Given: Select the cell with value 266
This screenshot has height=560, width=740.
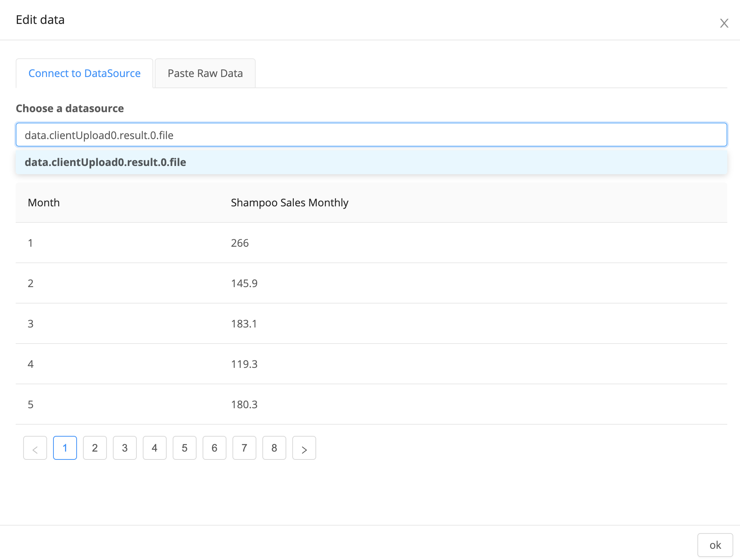Looking at the screenshot, I should (240, 243).
